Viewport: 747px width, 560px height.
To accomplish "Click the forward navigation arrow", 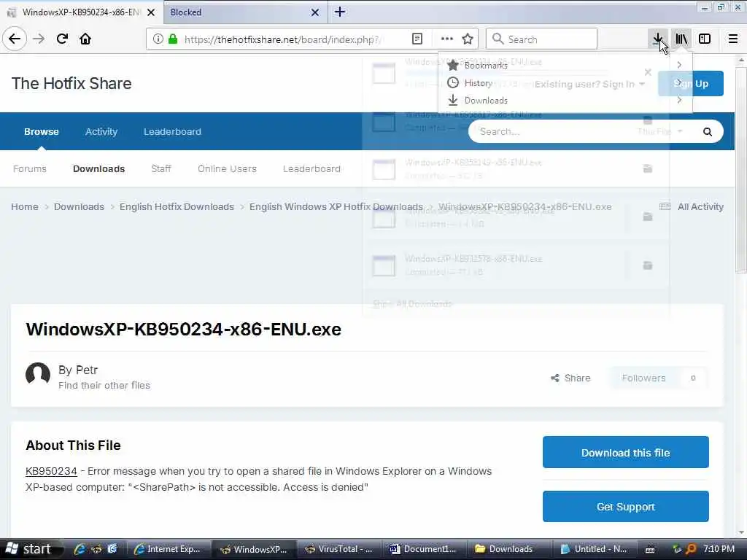I will (x=39, y=39).
